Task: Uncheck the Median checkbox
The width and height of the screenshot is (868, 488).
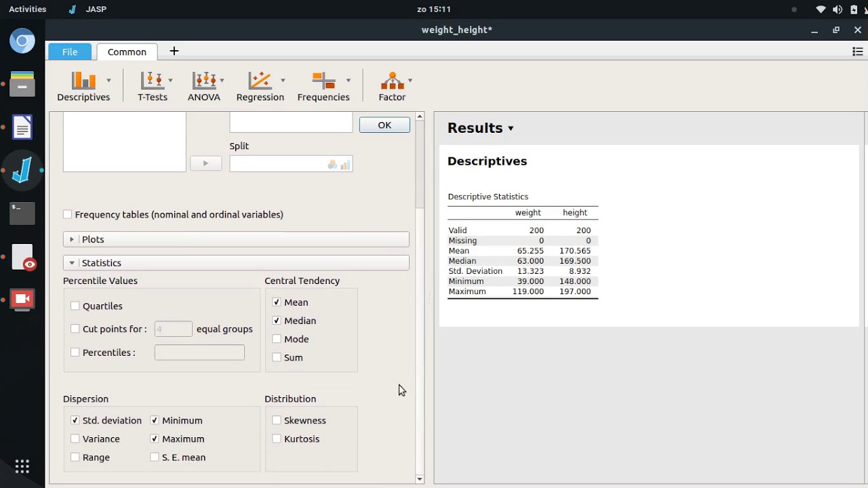Action: tap(277, 321)
